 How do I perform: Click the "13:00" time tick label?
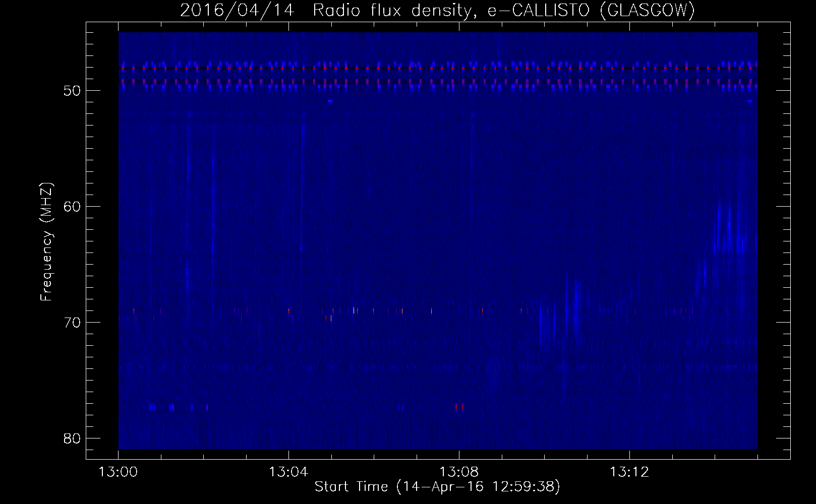click(119, 472)
